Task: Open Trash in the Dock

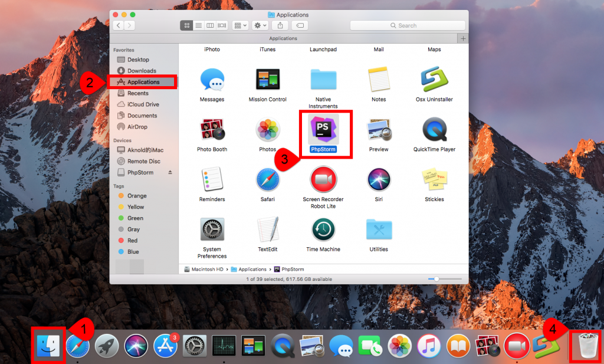Action: pyautogui.click(x=587, y=346)
